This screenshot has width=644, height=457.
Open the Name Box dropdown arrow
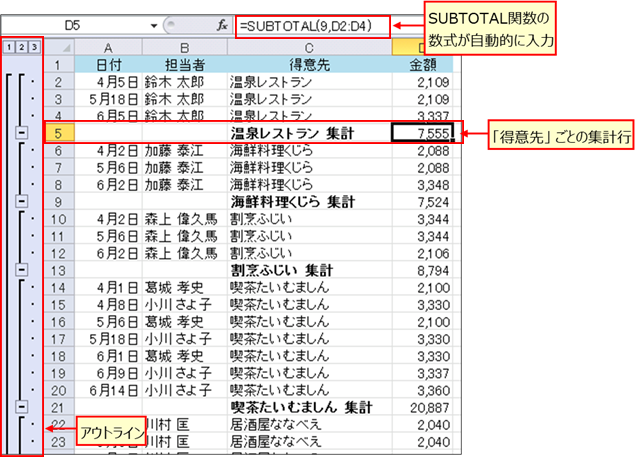click(154, 26)
